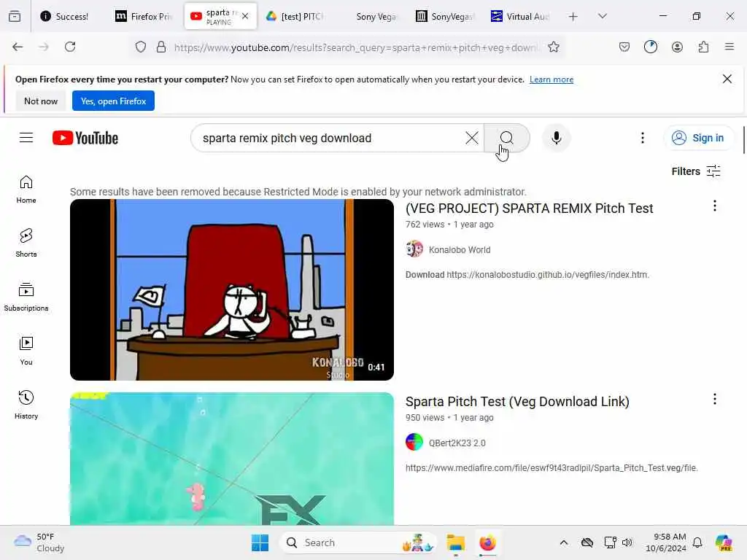
Task: Go to YouTube home via logo
Action: tap(85, 138)
